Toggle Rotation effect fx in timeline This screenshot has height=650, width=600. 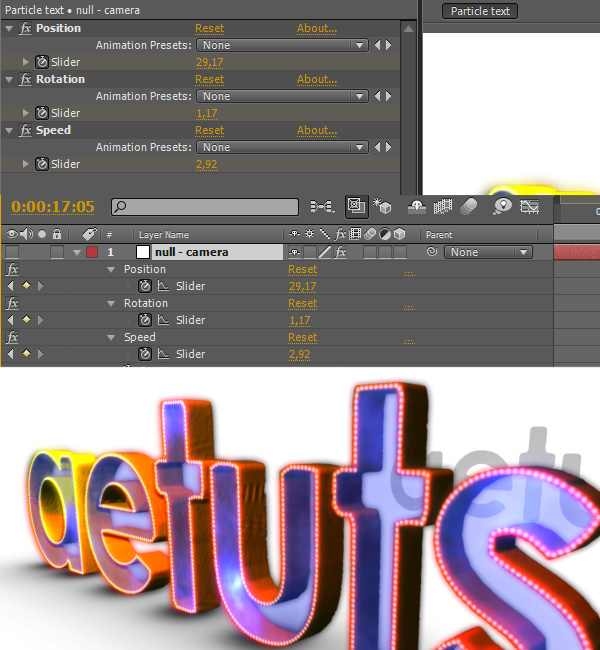point(12,303)
